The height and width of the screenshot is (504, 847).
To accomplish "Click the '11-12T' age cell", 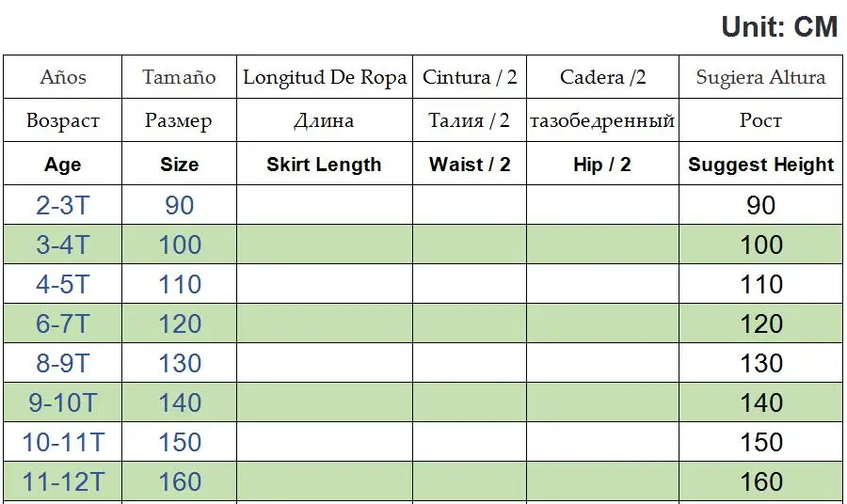I will pyautogui.click(x=63, y=481).
